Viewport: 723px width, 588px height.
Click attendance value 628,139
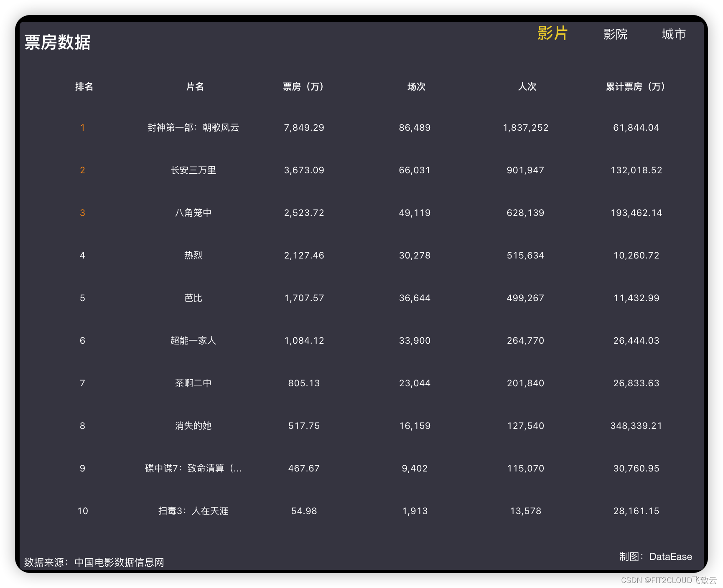click(525, 213)
